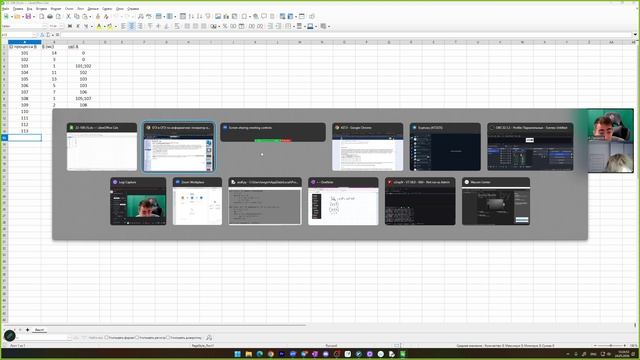Viewport: 640px width, 360px height.
Task: Apply italic formatting
Action: (x=78, y=26)
